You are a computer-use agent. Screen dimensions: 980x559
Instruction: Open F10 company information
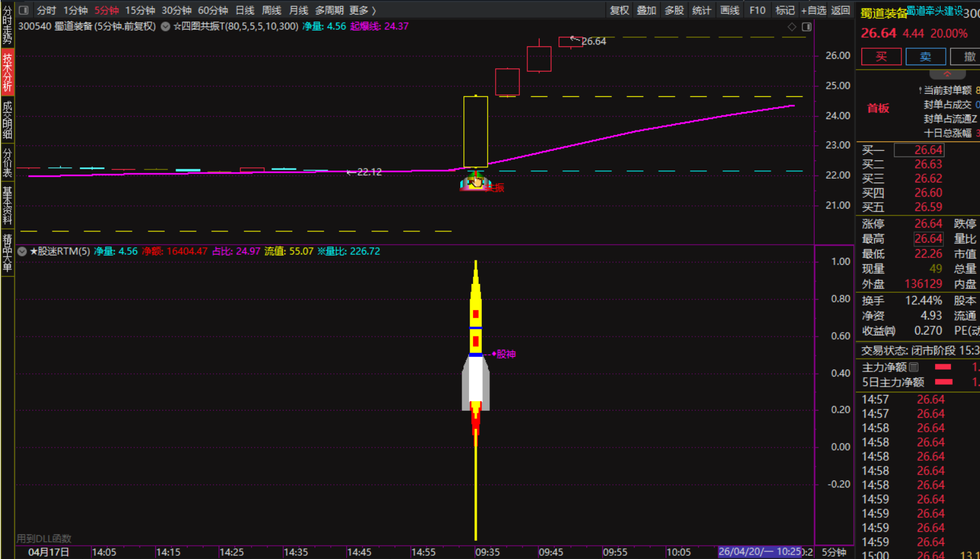click(x=757, y=10)
